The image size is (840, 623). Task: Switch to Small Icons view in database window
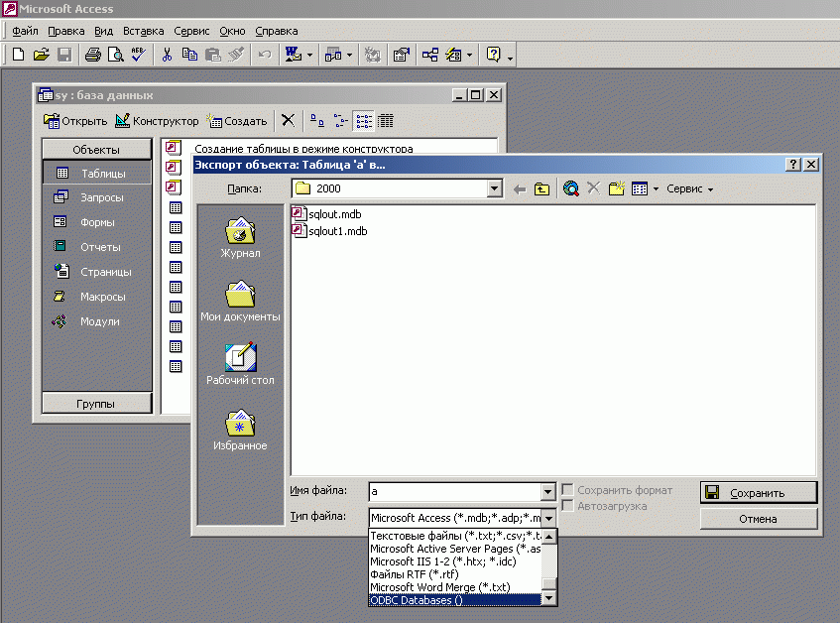point(340,120)
